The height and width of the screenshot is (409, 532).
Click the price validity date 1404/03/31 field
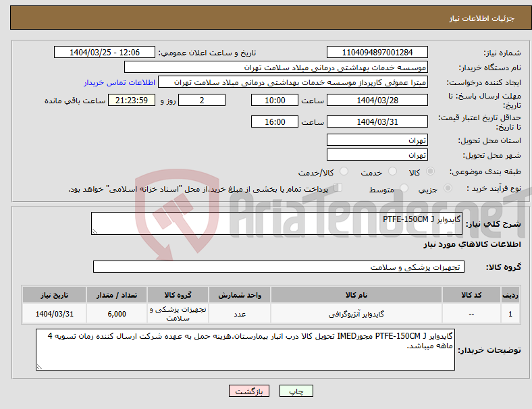(377, 121)
